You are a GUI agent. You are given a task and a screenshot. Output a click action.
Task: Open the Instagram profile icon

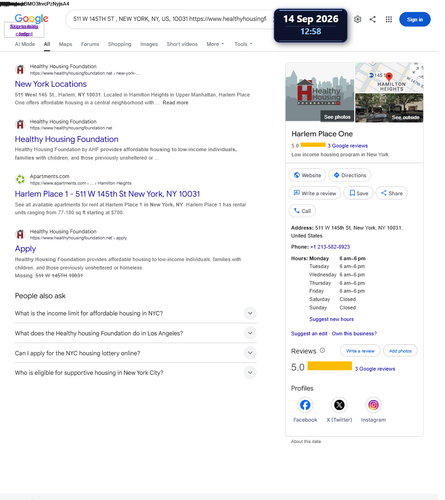[373, 405]
